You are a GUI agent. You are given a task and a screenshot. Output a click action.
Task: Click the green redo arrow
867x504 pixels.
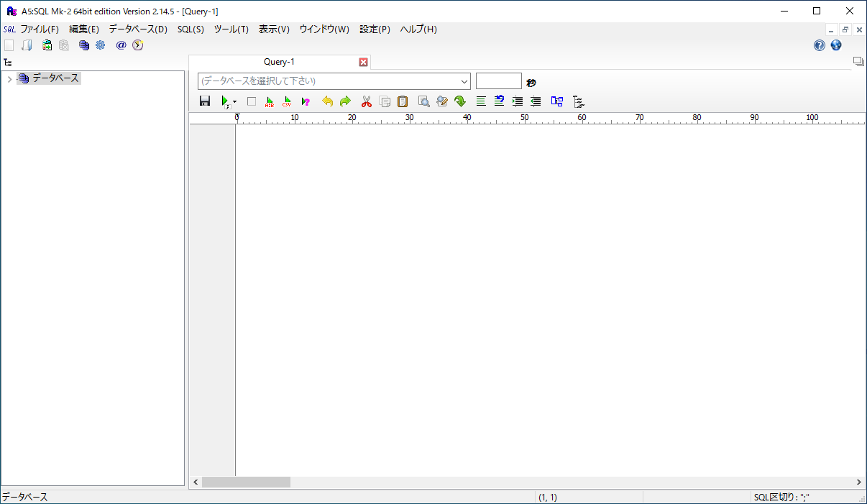[x=345, y=101]
